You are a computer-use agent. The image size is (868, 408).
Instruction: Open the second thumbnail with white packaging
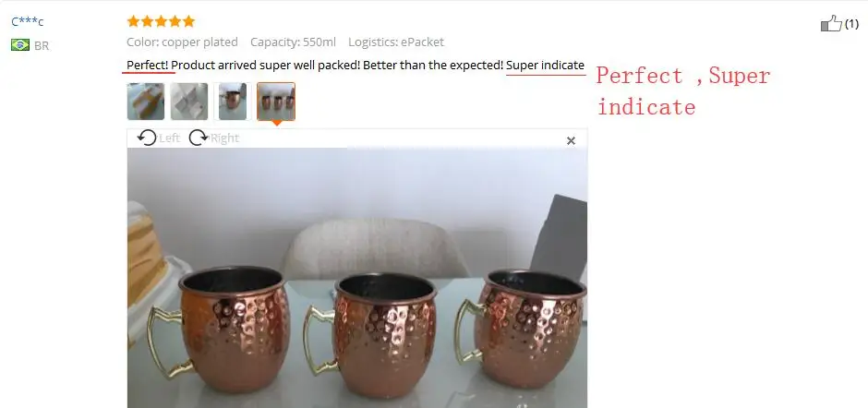(189, 102)
